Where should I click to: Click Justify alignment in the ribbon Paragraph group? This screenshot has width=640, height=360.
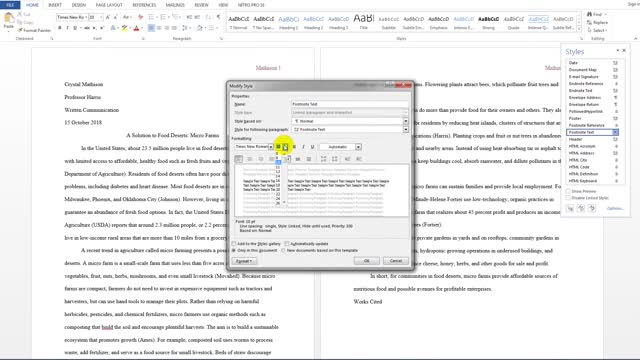click(174, 28)
